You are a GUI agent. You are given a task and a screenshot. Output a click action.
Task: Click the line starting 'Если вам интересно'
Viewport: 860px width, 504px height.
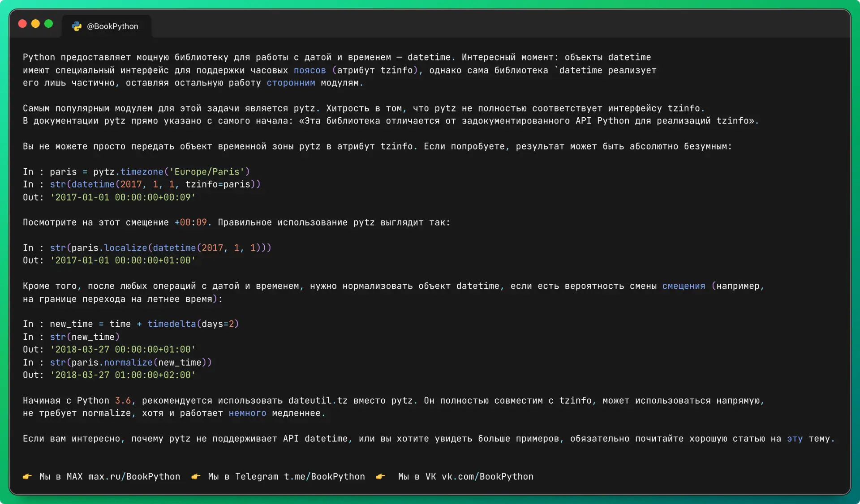point(429,439)
